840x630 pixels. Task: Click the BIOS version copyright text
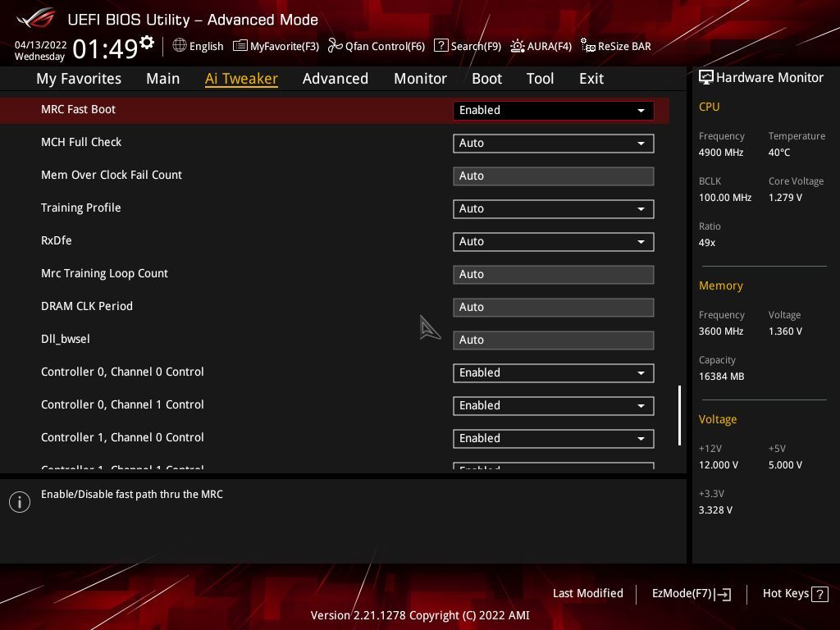click(420, 615)
